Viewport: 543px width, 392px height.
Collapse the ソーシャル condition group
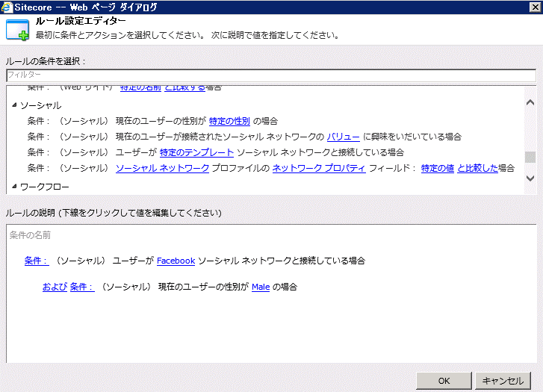[14, 106]
